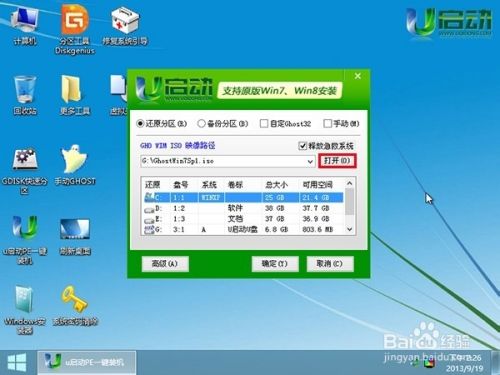The width and height of the screenshot is (500, 375).
Task: Click the taskbar clock showing 2013/9/19
Action: (x=465, y=363)
